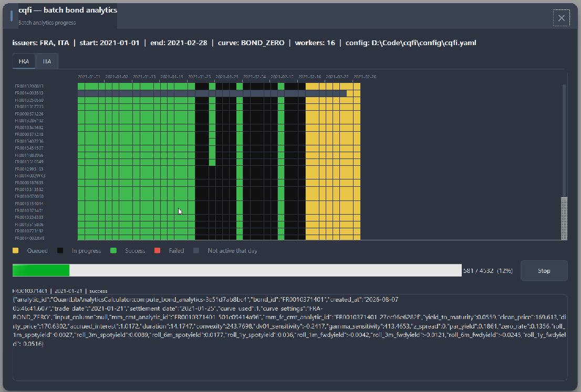Click the yellow Queued legend swatch
Screen dimensions: 581x392
[16, 251]
